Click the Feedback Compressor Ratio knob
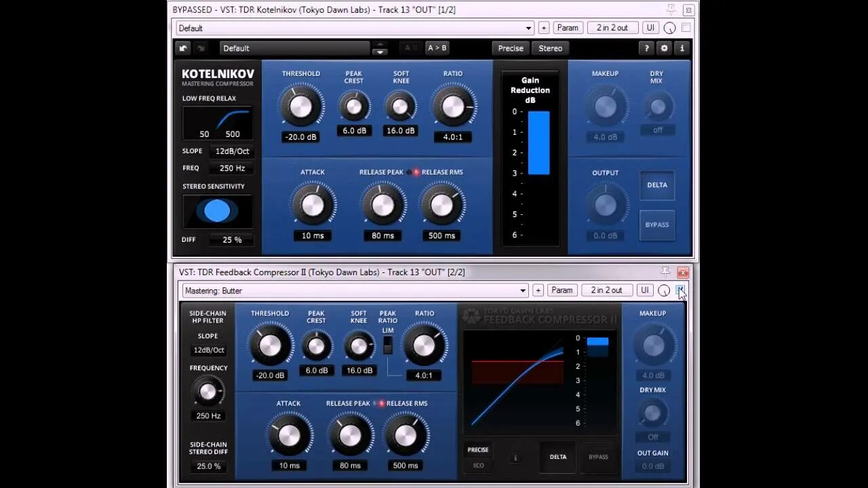This screenshot has width=868, height=488. coord(425,345)
